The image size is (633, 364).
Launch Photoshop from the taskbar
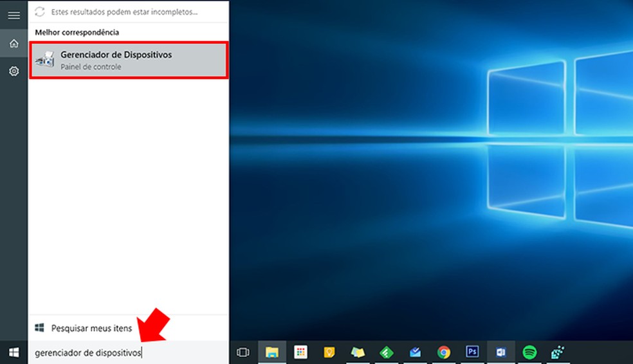coord(472,352)
